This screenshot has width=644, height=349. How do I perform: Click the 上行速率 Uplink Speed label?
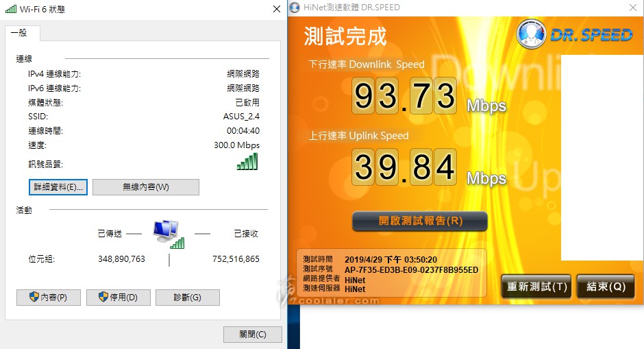pyautogui.click(x=358, y=136)
